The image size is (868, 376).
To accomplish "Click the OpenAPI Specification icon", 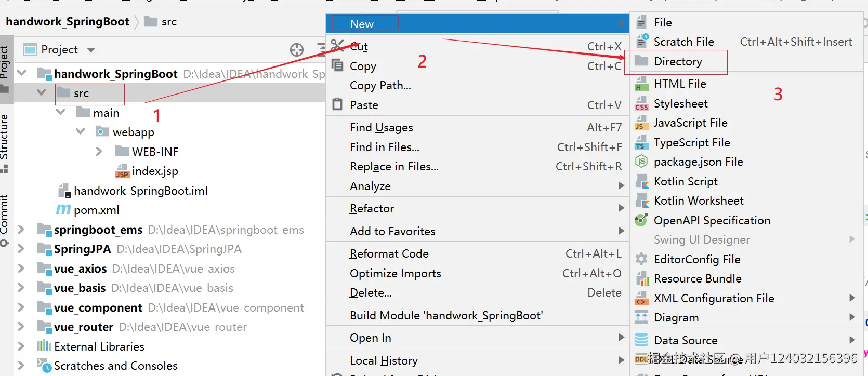I will pos(642,220).
